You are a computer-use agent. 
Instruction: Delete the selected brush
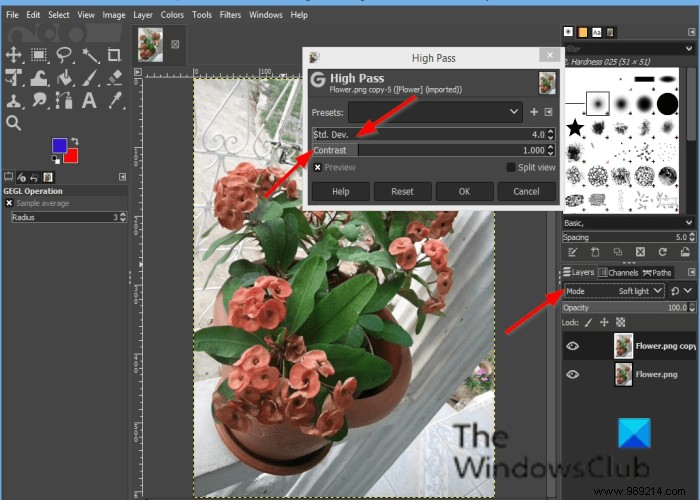click(x=640, y=252)
